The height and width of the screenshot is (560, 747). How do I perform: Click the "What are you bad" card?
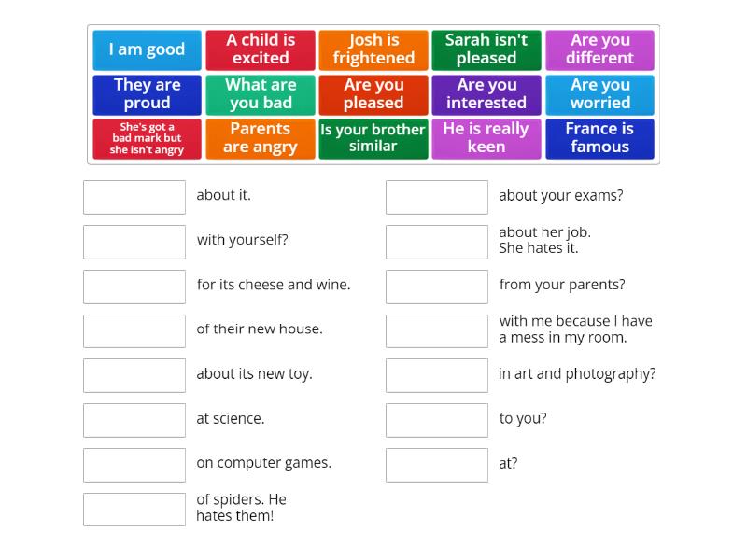click(x=260, y=92)
